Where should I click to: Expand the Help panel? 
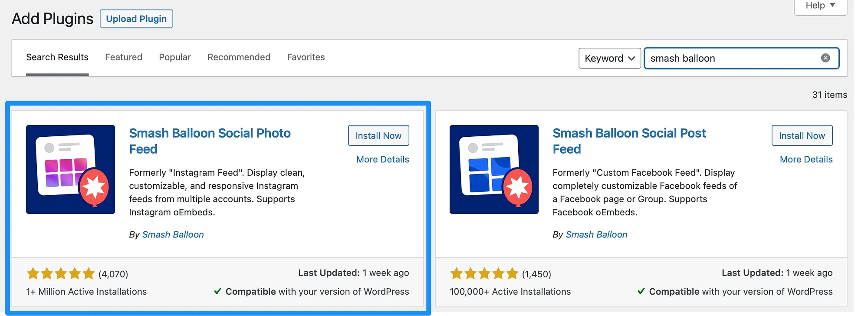(820, 6)
